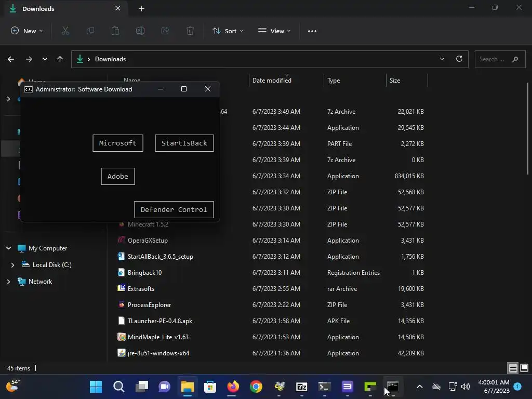This screenshot has height=399, width=532.
Task: Select StartAllBack_3.6.5_setup file
Action: [160, 257]
